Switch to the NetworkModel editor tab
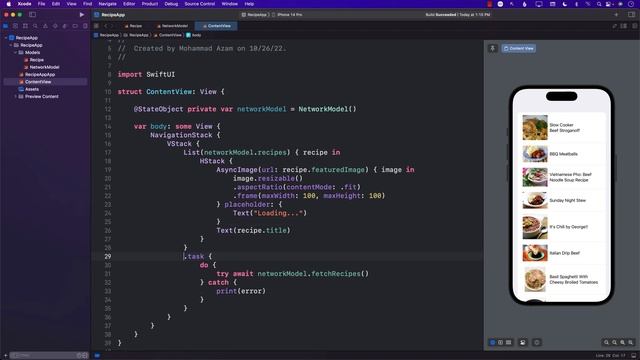The height and width of the screenshot is (360, 640). pos(173,26)
